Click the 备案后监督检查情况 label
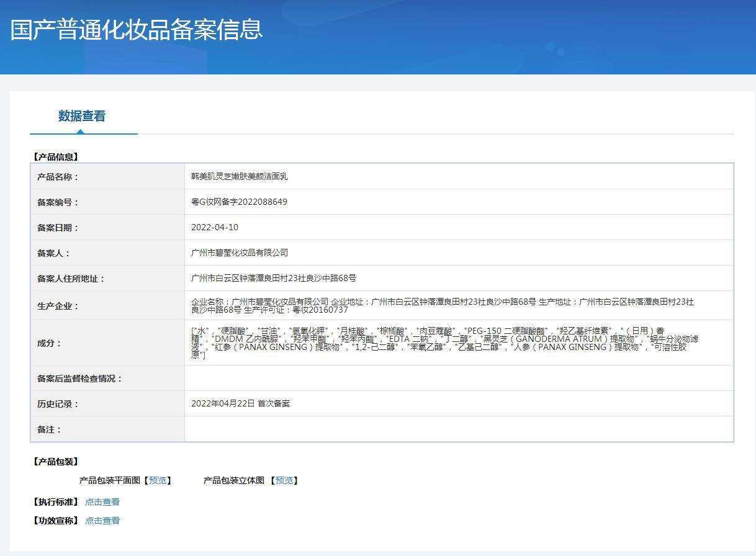The image size is (756, 556). [x=80, y=379]
